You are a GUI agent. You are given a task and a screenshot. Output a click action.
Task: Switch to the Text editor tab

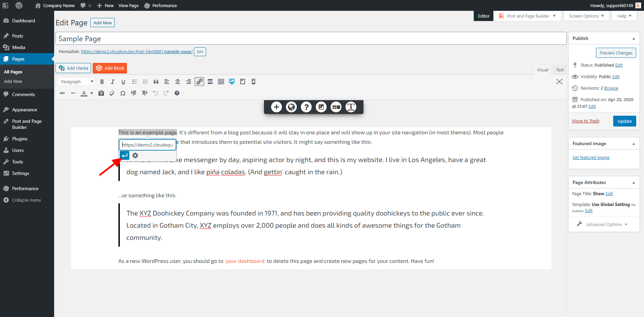pos(559,70)
